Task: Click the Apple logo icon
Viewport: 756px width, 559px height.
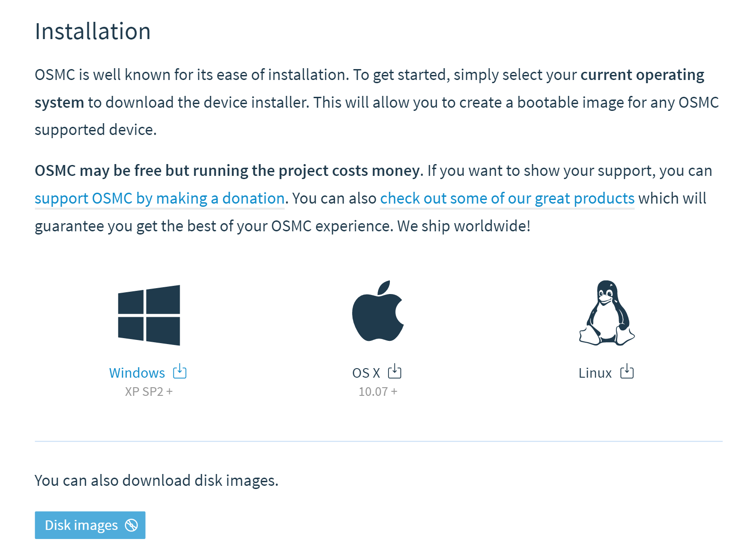Action: click(378, 311)
